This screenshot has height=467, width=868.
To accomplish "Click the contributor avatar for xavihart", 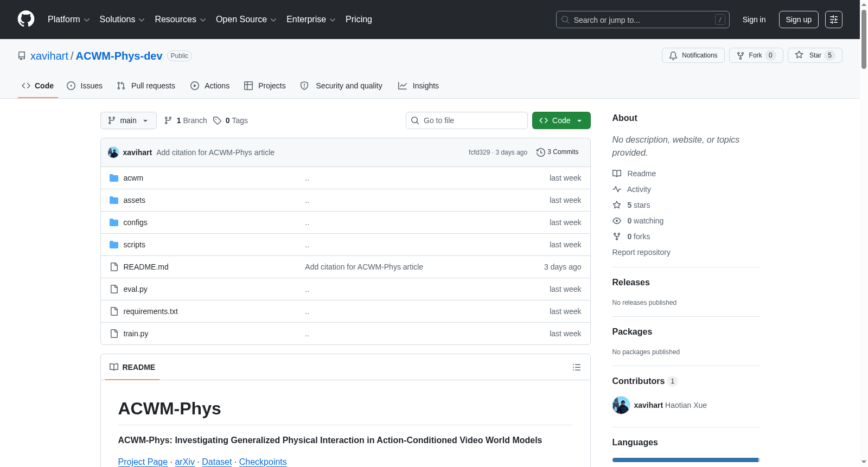I will click(x=621, y=405).
